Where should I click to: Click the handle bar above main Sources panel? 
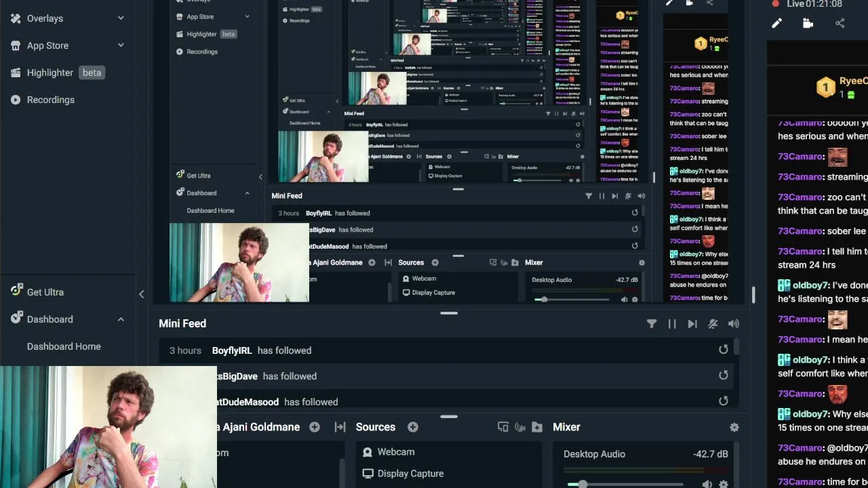pos(448,417)
